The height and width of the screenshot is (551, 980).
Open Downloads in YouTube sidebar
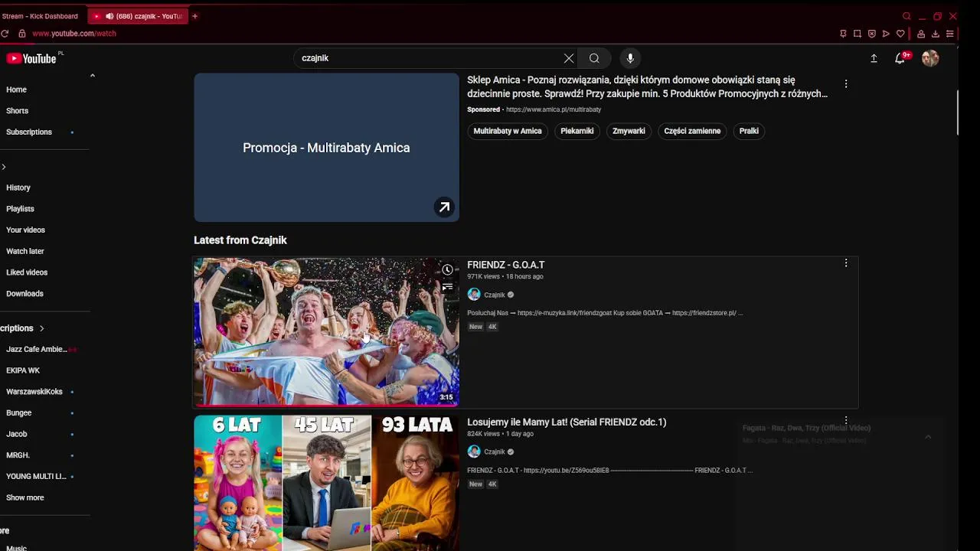click(25, 294)
